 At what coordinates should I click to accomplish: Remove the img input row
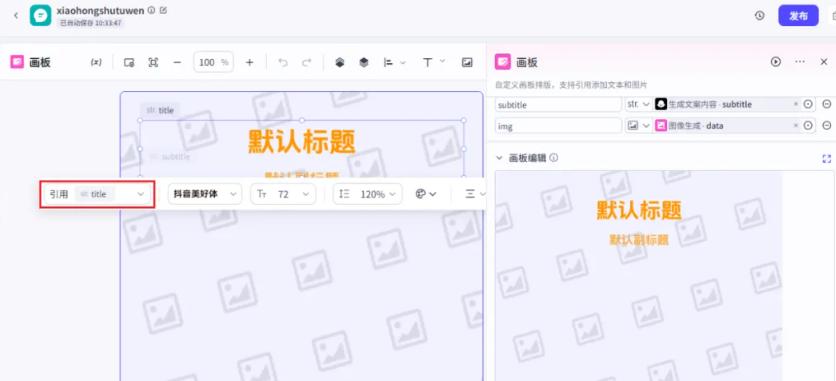pyautogui.click(x=827, y=126)
